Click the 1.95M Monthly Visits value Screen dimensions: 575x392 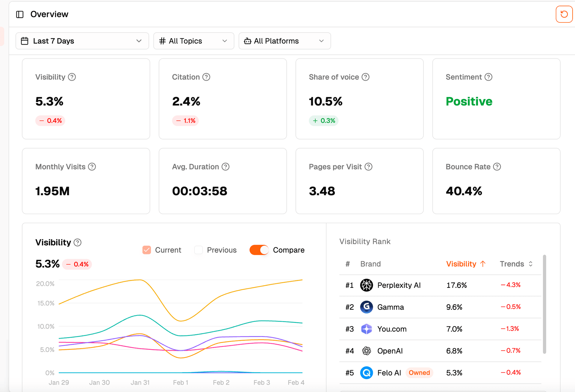52,191
